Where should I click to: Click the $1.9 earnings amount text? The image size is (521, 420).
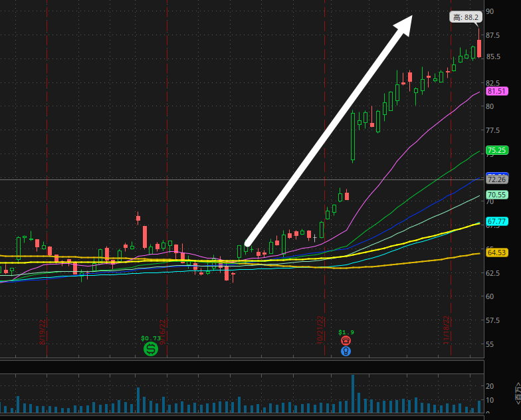[346, 332]
